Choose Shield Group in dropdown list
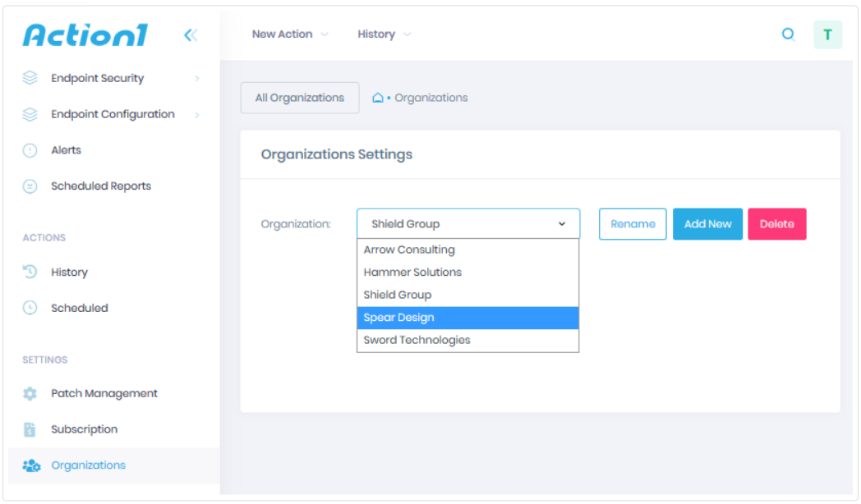The width and height of the screenshot is (861, 504). [x=467, y=295]
